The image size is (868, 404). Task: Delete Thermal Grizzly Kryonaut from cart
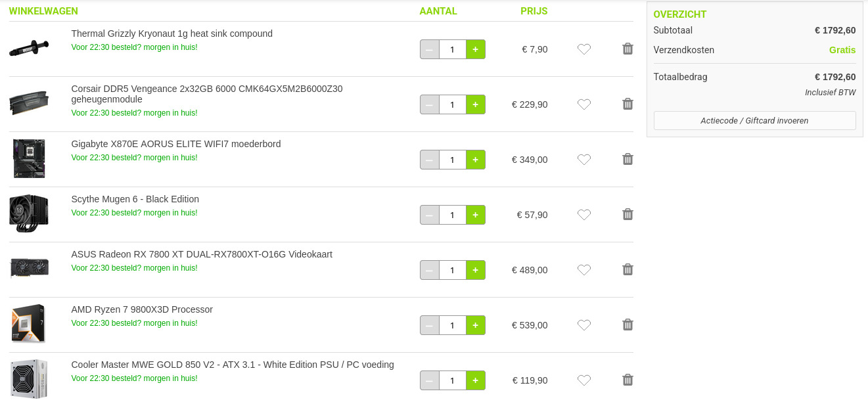pyautogui.click(x=628, y=49)
